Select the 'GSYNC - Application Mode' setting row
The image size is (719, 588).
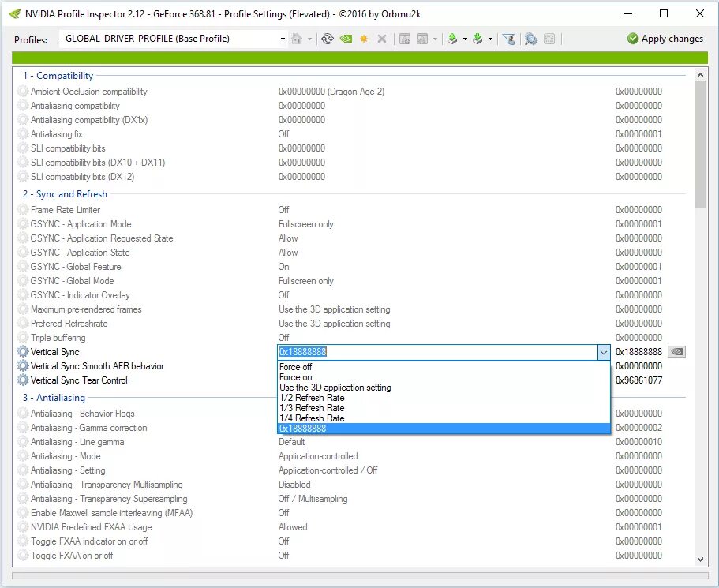point(352,224)
